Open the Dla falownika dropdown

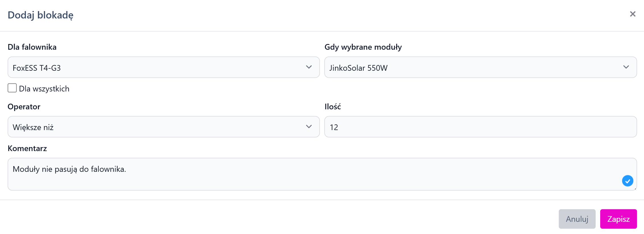pyautogui.click(x=164, y=67)
